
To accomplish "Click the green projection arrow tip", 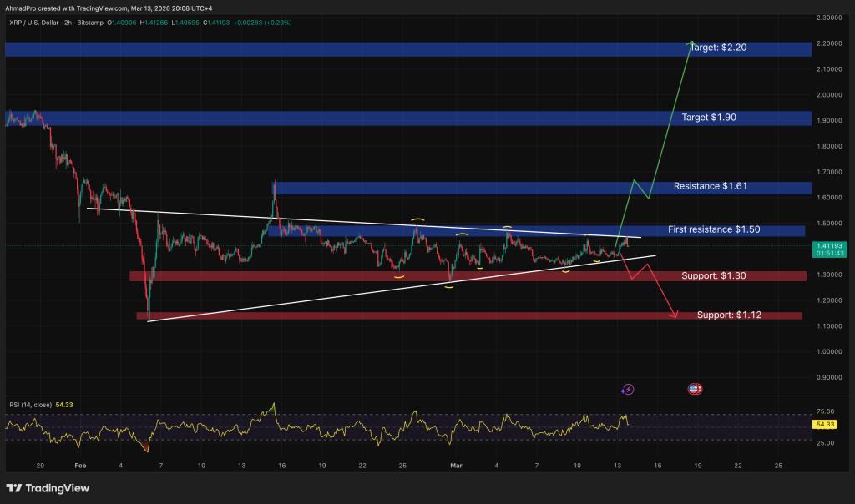I will coord(691,42).
